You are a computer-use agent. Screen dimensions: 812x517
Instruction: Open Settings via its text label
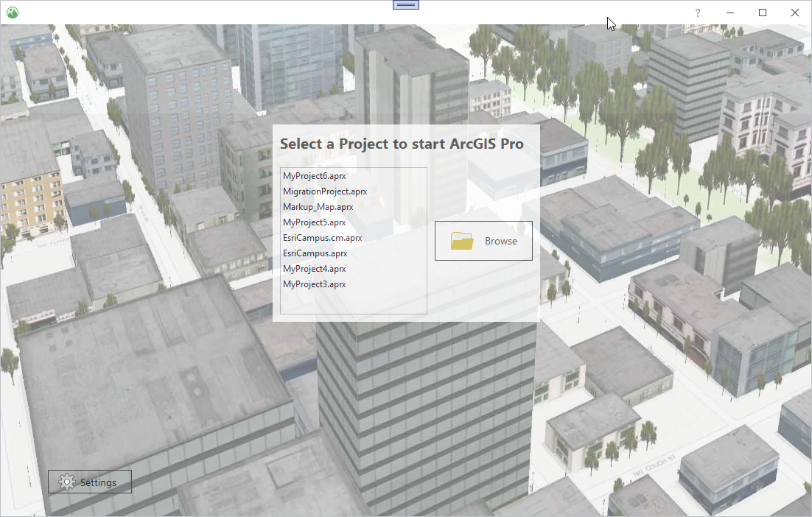tap(99, 482)
